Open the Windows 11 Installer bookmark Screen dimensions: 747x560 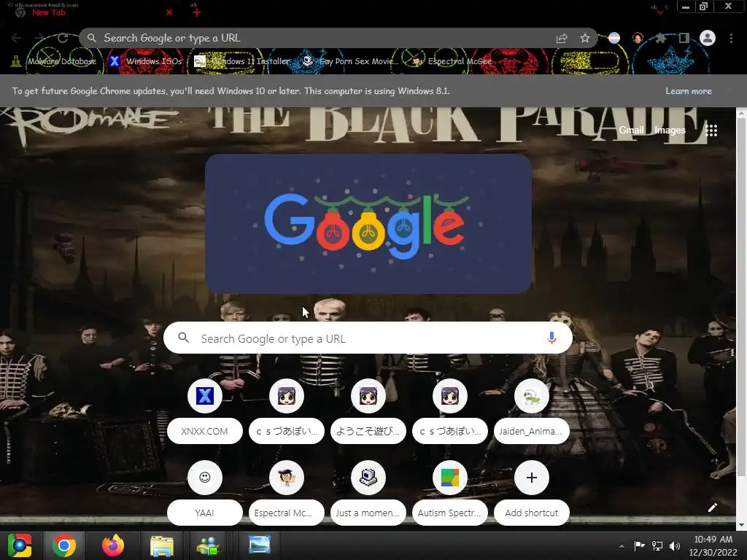[242, 61]
